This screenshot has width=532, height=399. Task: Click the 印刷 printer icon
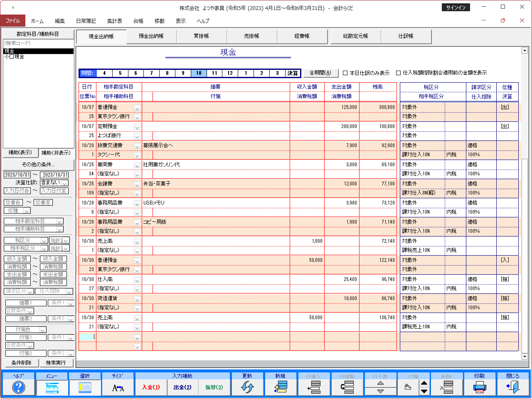pyautogui.click(x=480, y=387)
